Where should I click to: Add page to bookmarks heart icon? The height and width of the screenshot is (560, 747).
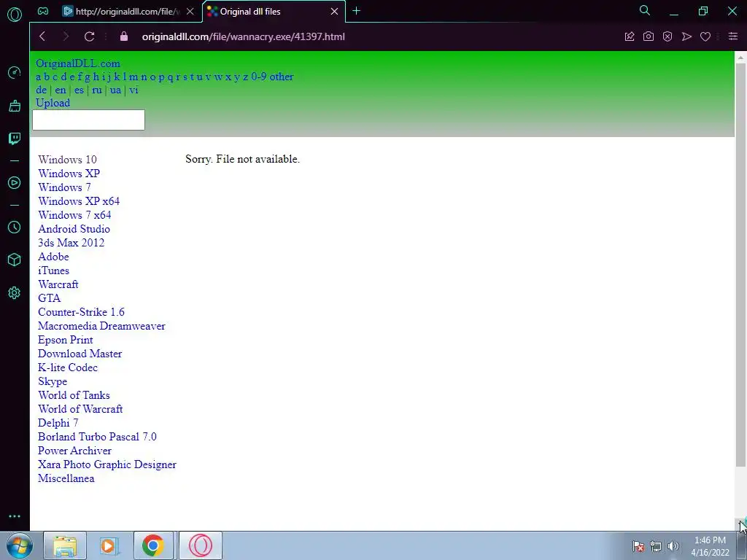(705, 36)
